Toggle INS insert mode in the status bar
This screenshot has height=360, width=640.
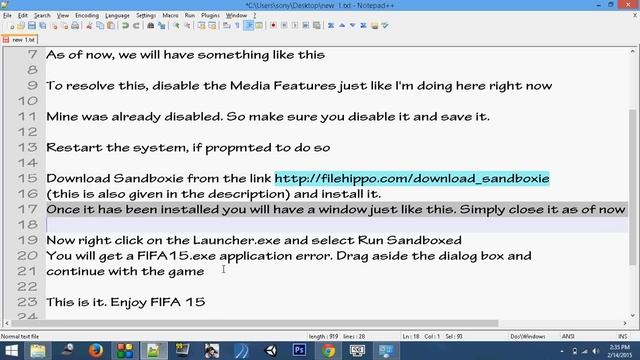(x=622, y=336)
